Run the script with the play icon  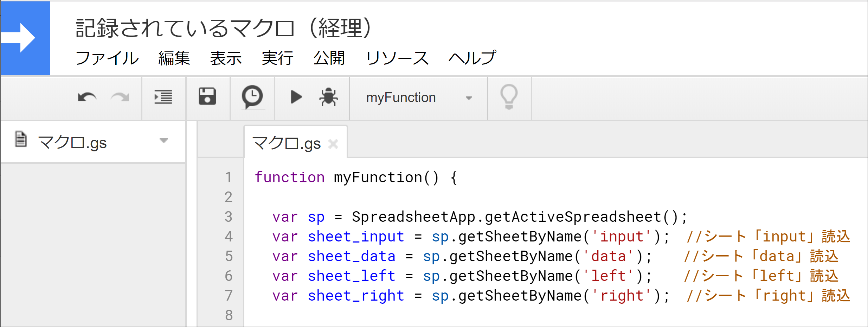click(x=296, y=97)
